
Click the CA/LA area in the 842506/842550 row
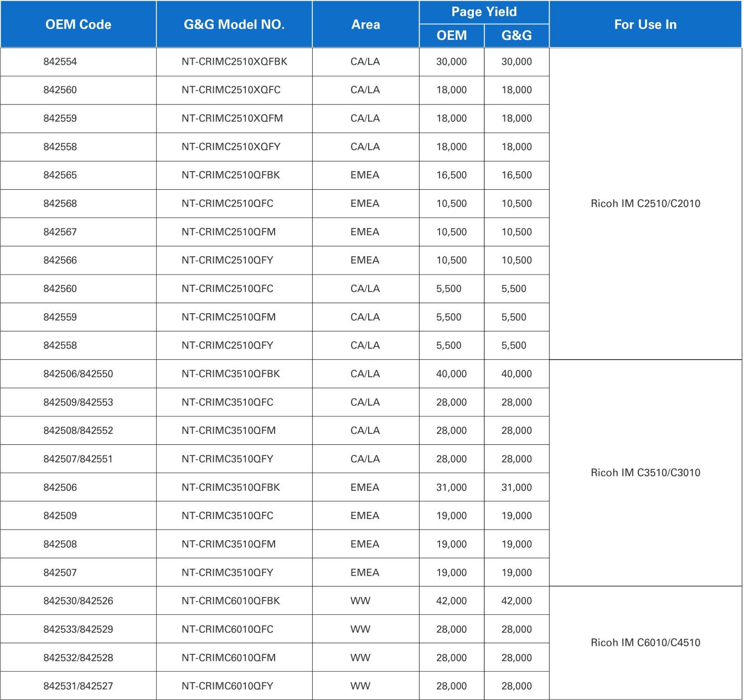tap(365, 374)
